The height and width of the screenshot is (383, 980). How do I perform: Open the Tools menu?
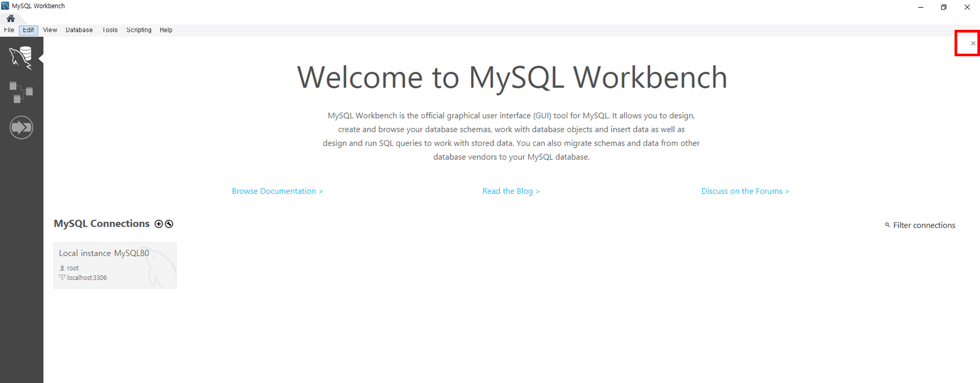[x=110, y=30]
